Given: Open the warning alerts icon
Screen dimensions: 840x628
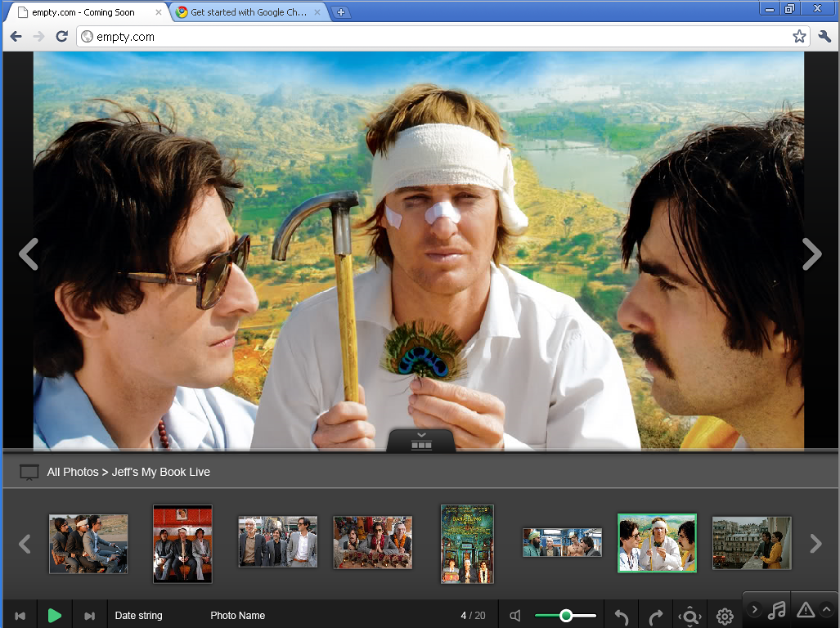Looking at the screenshot, I should pos(805,609).
